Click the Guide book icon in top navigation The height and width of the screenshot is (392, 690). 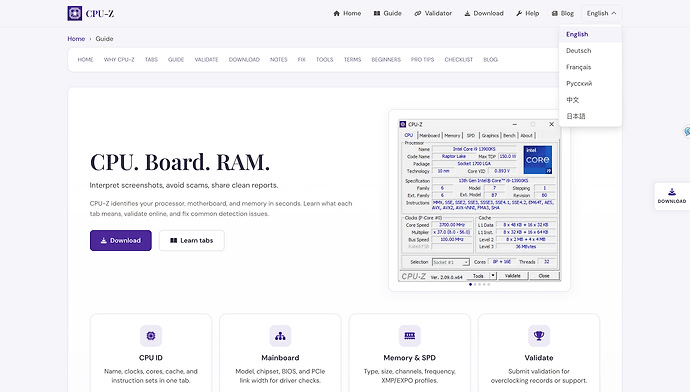377,13
